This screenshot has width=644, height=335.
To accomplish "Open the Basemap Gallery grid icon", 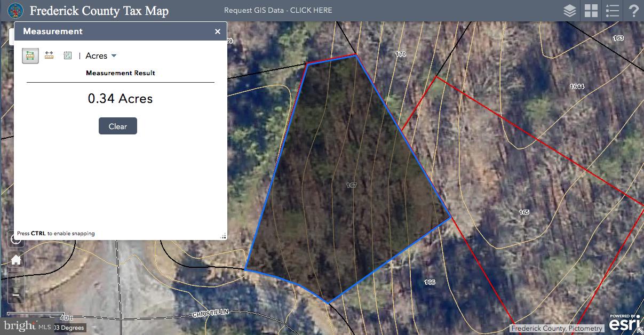I will point(591,11).
